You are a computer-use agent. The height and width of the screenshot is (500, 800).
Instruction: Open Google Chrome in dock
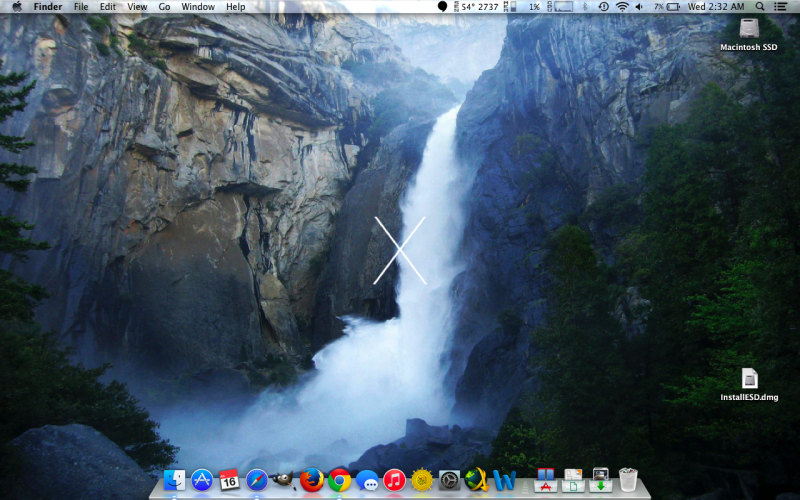(339, 480)
